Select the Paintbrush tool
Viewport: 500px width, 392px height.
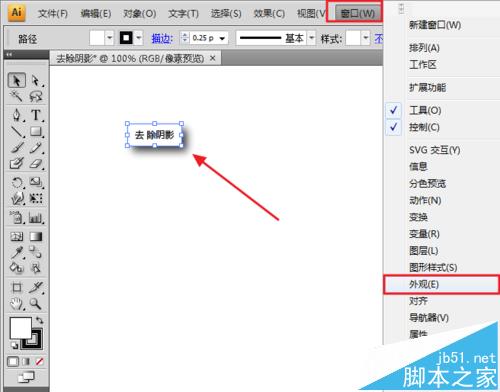pos(16,147)
